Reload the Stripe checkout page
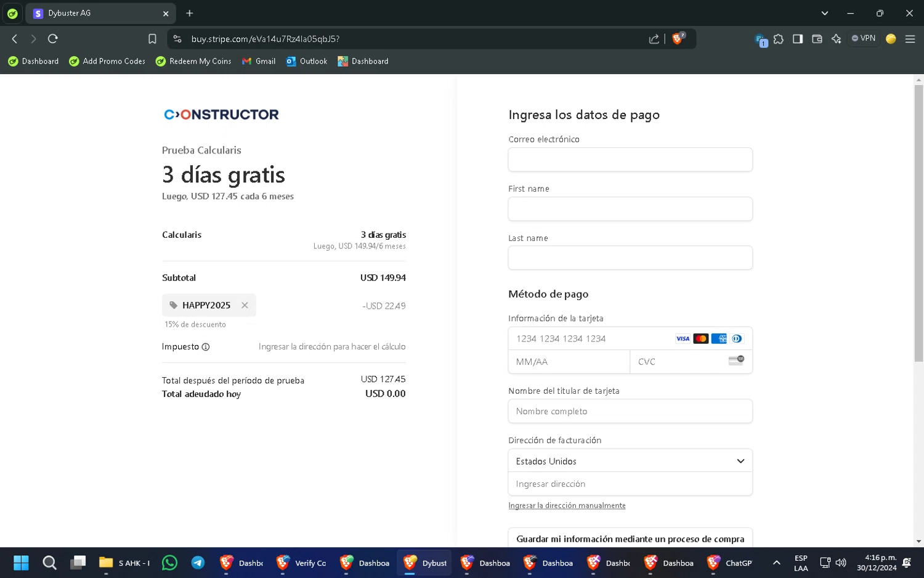The height and width of the screenshot is (578, 924). tap(53, 39)
